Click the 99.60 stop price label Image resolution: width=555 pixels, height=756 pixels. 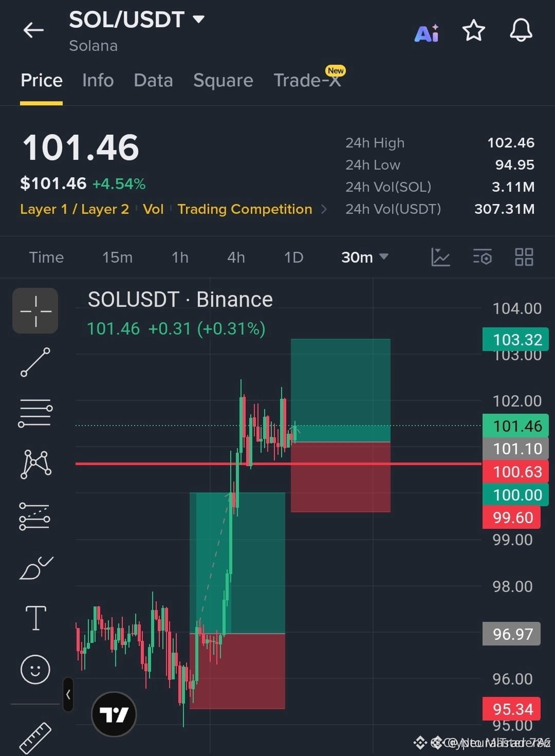tap(512, 518)
